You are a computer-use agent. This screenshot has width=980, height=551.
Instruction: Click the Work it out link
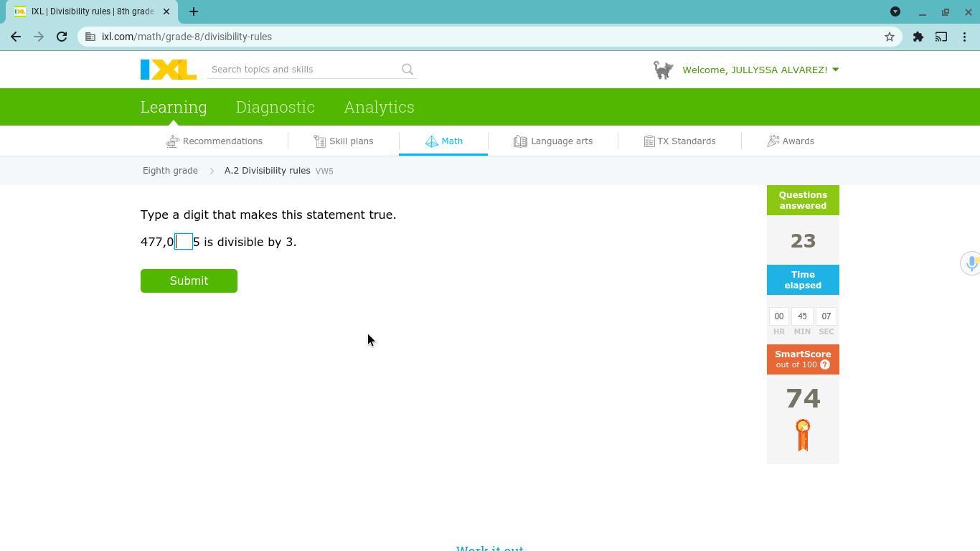(490, 547)
